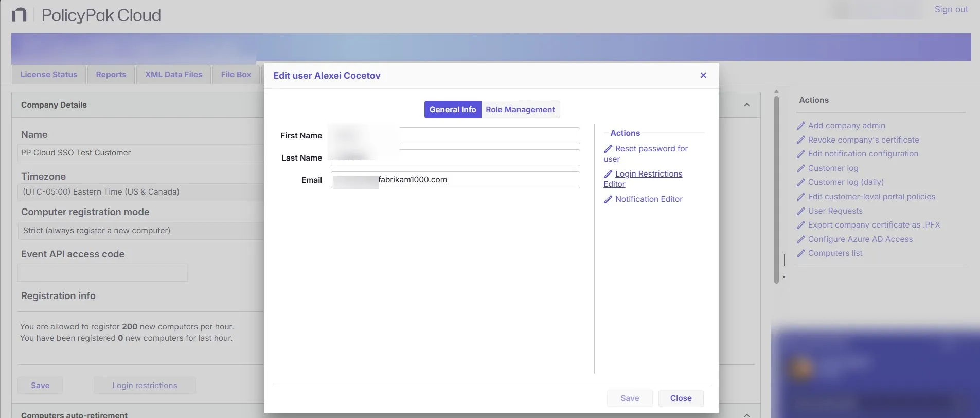The width and height of the screenshot is (980, 418).
Task: Collapse the Company Details panel chevron
Action: pyautogui.click(x=747, y=105)
